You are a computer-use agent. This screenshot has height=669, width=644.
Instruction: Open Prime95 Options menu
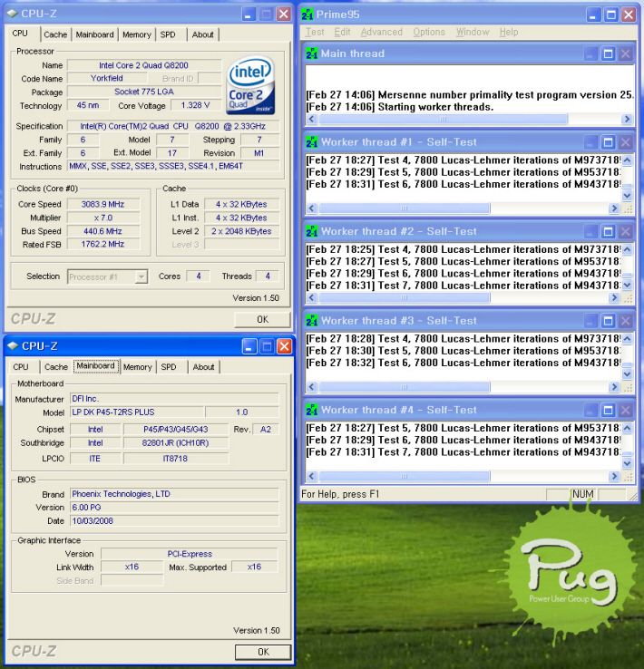pyautogui.click(x=429, y=32)
